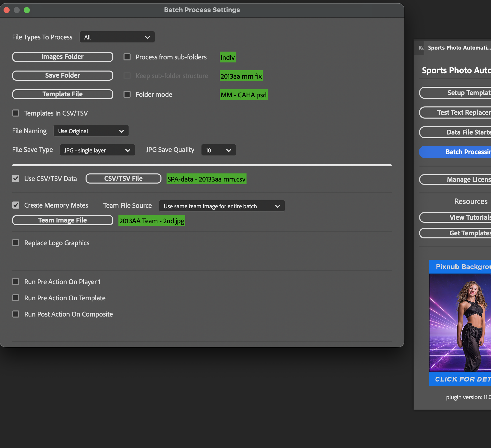Disable Create Memory Mates checkbox
The height and width of the screenshot is (448, 491).
click(x=16, y=205)
